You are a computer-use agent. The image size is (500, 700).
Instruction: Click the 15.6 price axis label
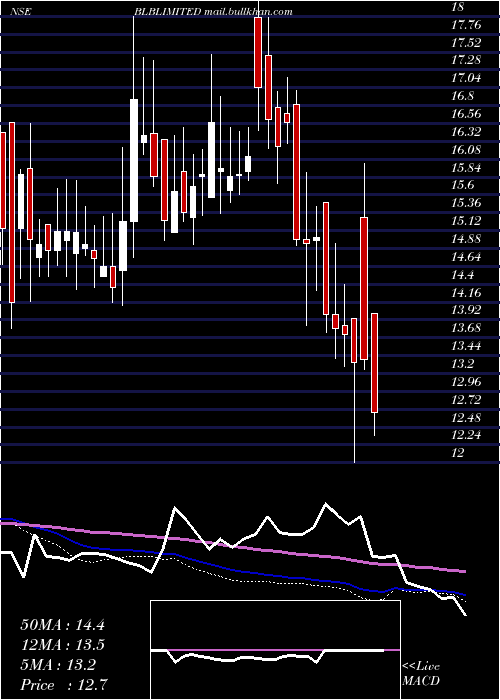tap(462, 185)
